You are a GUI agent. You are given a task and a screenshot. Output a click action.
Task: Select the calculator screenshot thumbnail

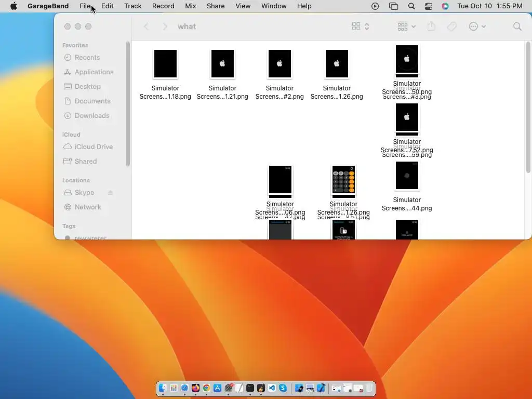coord(343,180)
